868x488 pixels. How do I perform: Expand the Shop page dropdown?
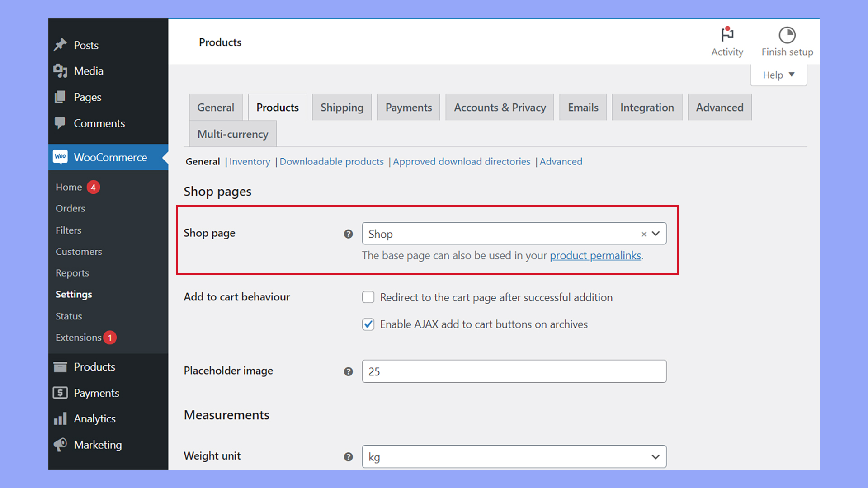655,233
